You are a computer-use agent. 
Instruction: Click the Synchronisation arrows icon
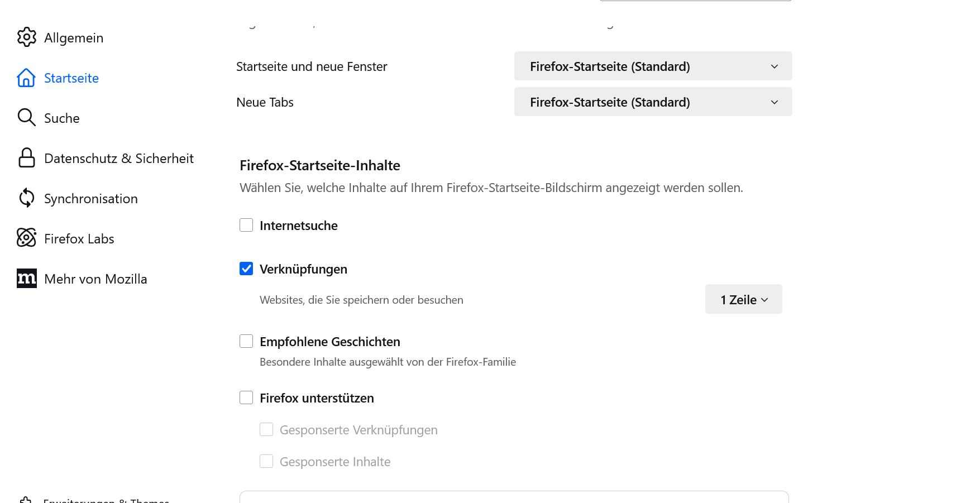coord(26,198)
